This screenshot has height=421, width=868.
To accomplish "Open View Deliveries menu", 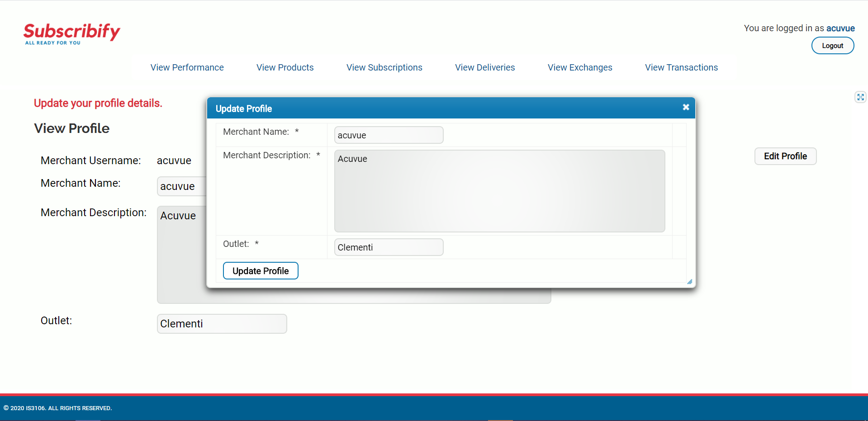I will click(x=485, y=67).
